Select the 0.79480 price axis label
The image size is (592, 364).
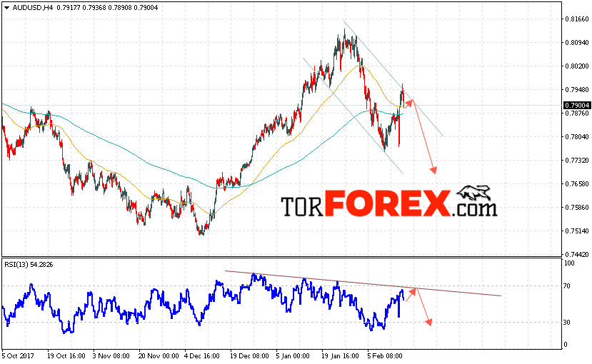click(577, 90)
